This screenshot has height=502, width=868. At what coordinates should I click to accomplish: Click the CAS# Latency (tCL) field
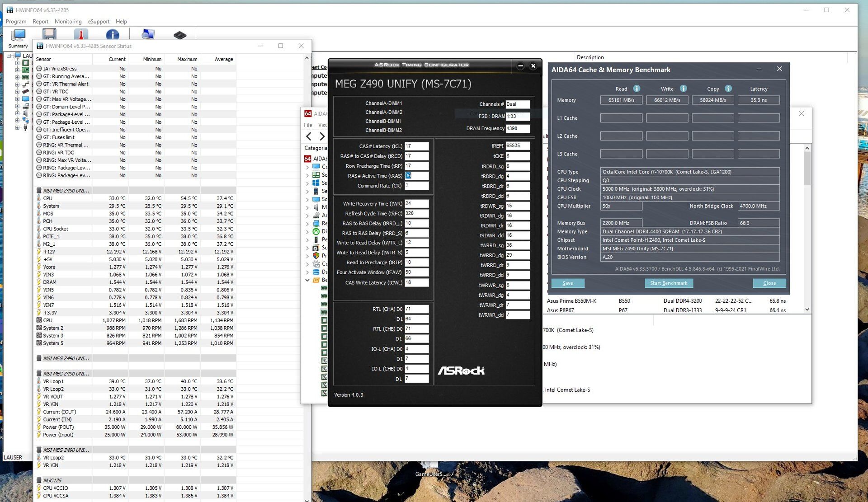(x=416, y=146)
